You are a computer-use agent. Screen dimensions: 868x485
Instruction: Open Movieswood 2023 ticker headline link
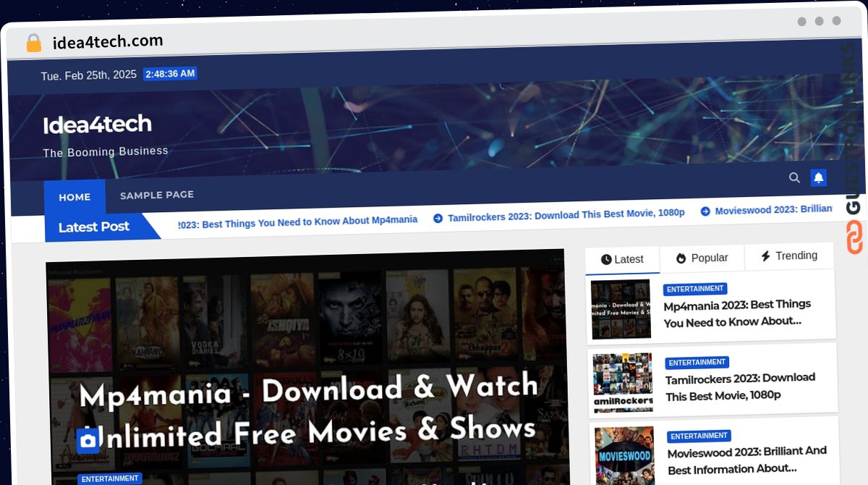(773, 210)
